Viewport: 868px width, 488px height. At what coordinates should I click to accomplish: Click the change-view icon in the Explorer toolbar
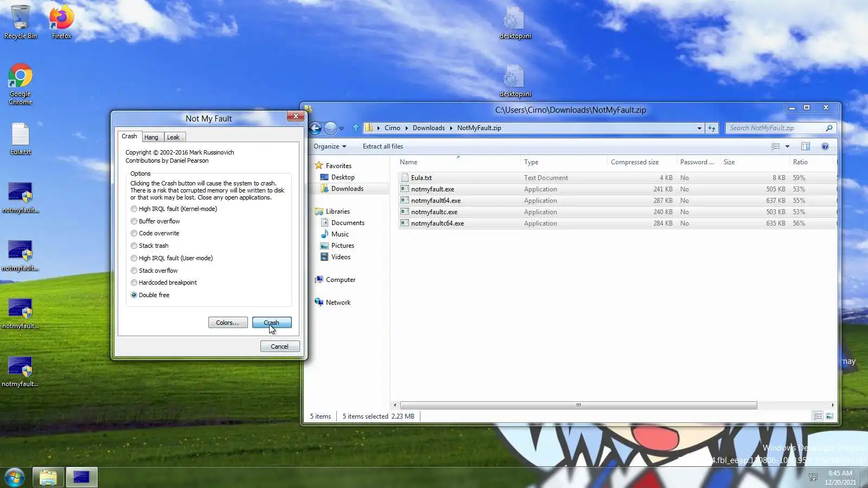point(776,146)
